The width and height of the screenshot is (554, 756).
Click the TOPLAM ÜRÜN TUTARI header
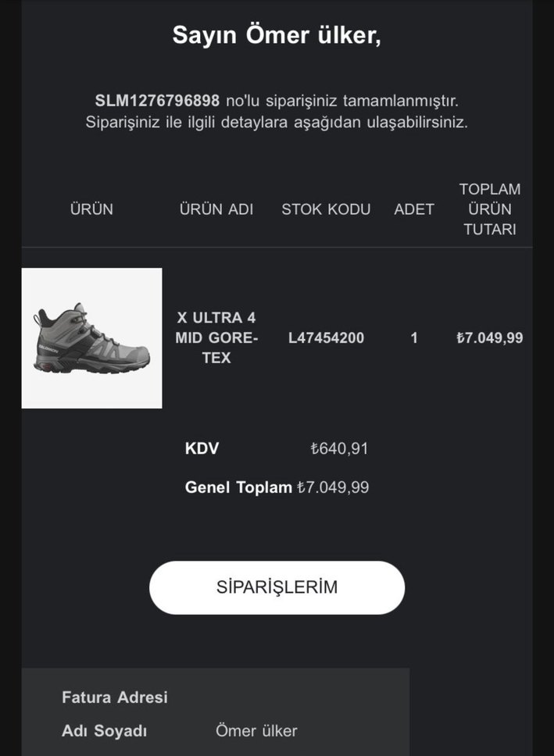tap(490, 209)
